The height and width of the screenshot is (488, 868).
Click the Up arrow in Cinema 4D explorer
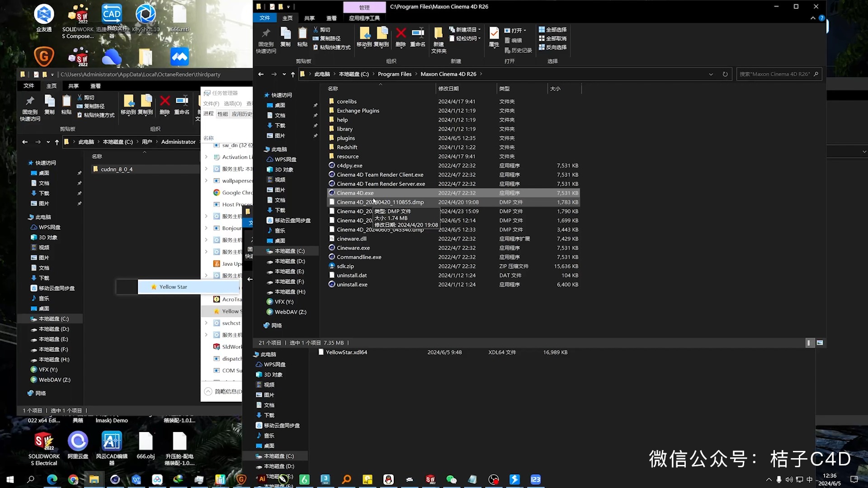293,74
